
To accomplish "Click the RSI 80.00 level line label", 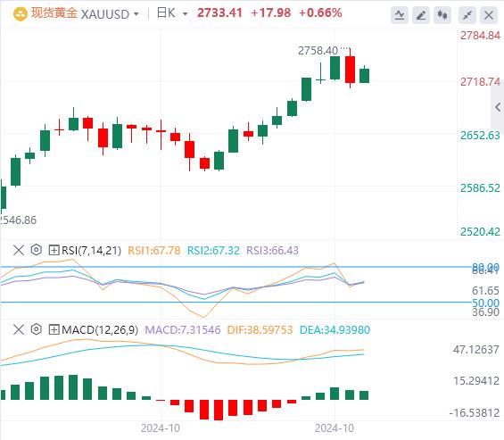I will pyautogui.click(x=485, y=267).
